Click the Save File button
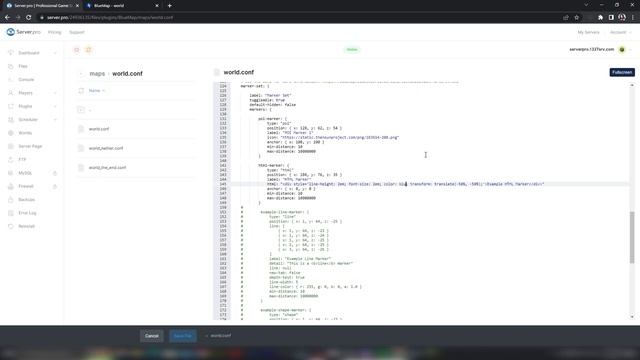The width and height of the screenshot is (640, 360). (x=182, y=336)
